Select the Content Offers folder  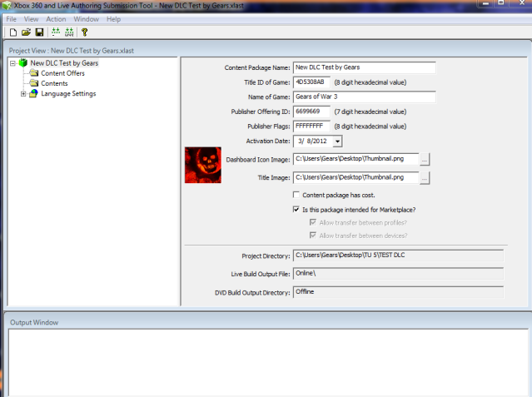(x=62, y=73)
